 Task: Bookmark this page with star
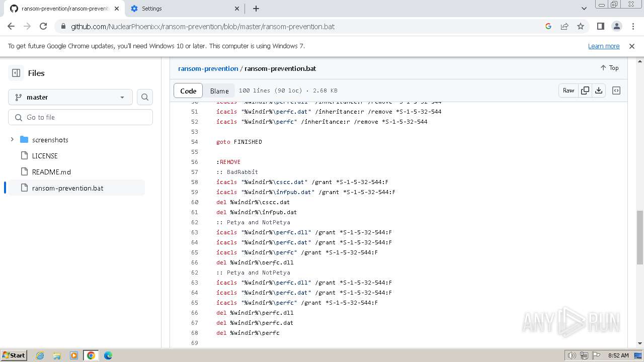click(581, 26)
